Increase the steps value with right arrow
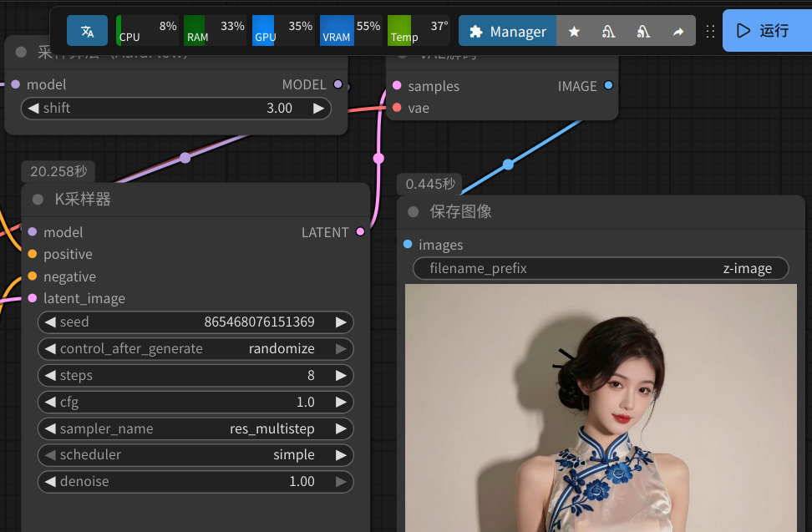 pyautogui.click(x=341, y=375)
